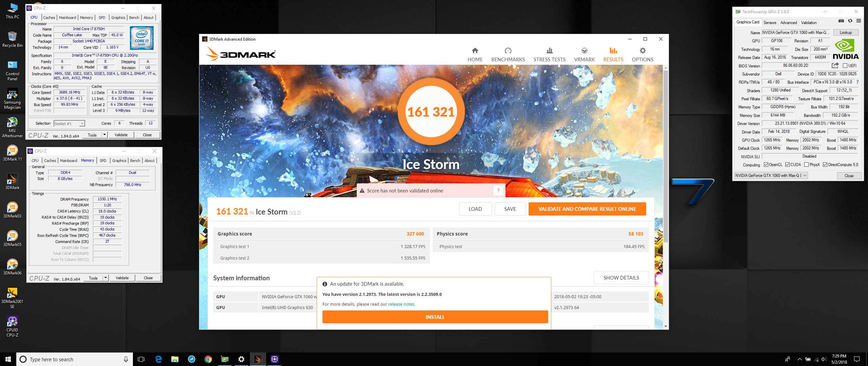
Task: Launch MSI Afterburner from desktop
Action: click(x=13, y=127)
